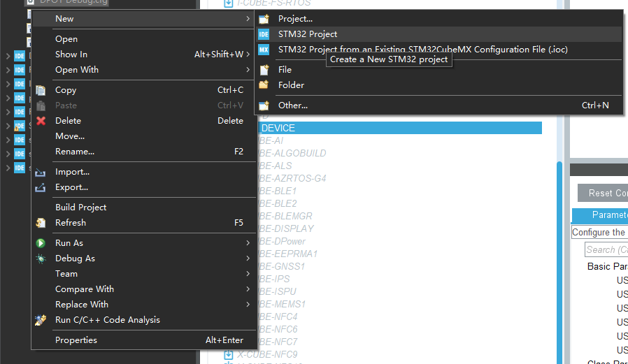Click the Copy icon in context menu

tap(41, 90)
